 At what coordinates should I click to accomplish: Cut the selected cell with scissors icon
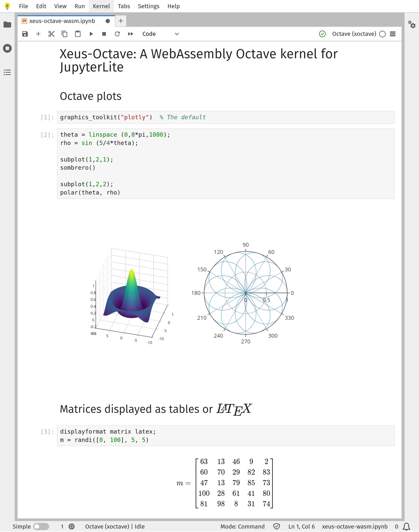[x=51, y=34]
